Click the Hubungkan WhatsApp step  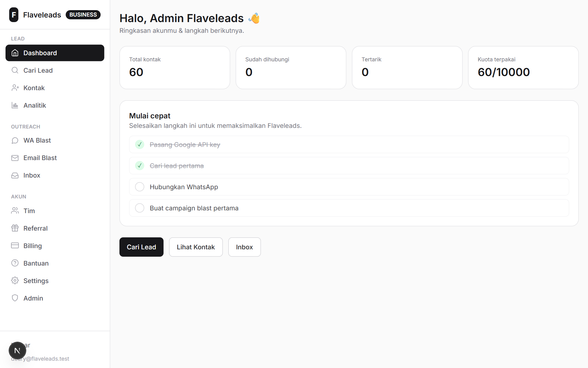pyautogui.click(x=349, y=187)
